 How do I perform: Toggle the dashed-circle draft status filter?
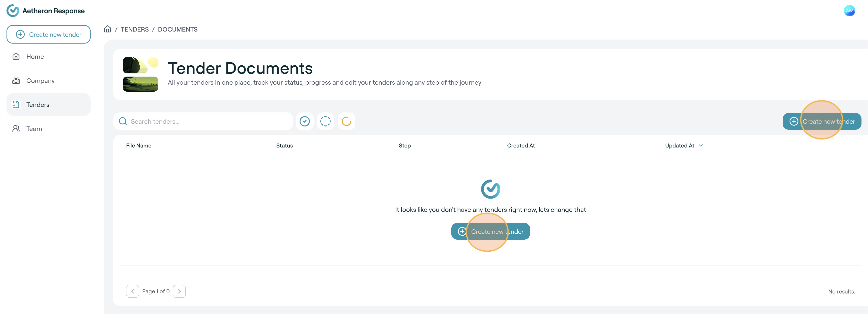[x=325, y=121]
